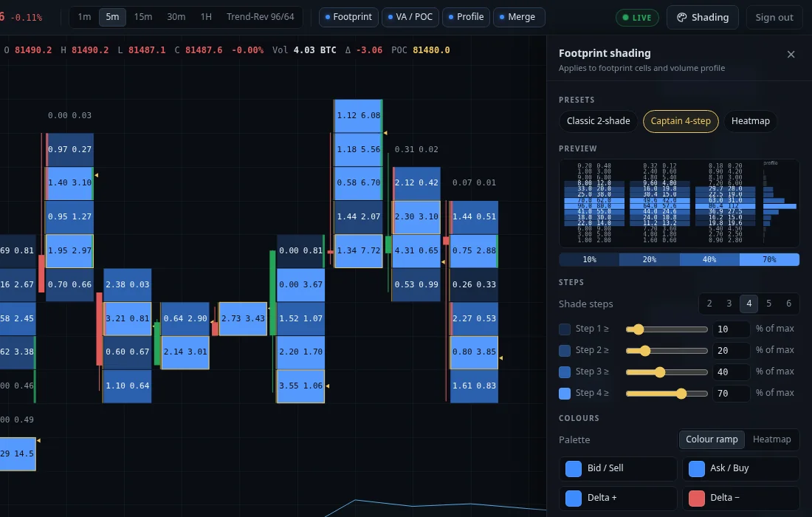Image resolution: width=812 pixels, height=517 pixels.
Task: Click the Step 1 colour swatch
Action: [x=565, y=329]
